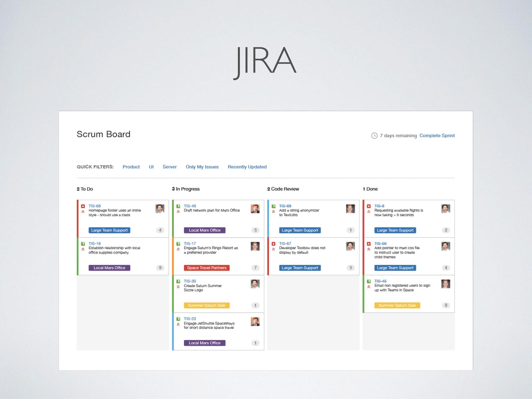Toggle the Server quick filter
Viewport: 532px width, 399px height.
click(170, 167)
